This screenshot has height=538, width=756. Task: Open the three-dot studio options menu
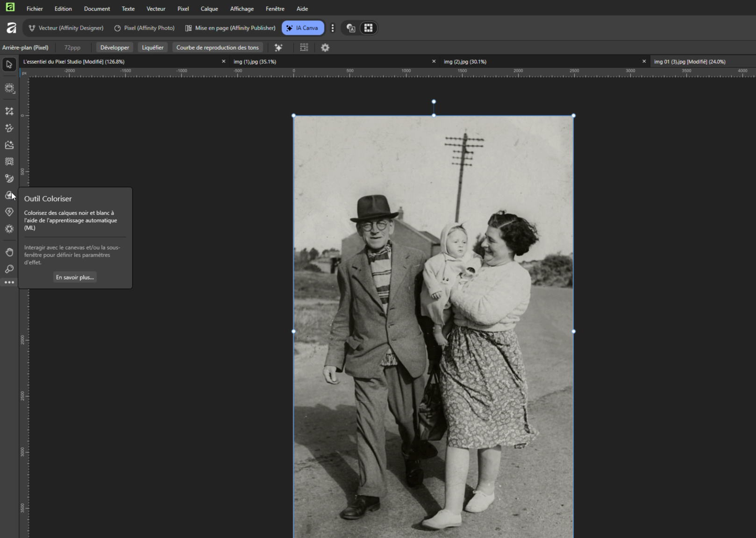333,28
